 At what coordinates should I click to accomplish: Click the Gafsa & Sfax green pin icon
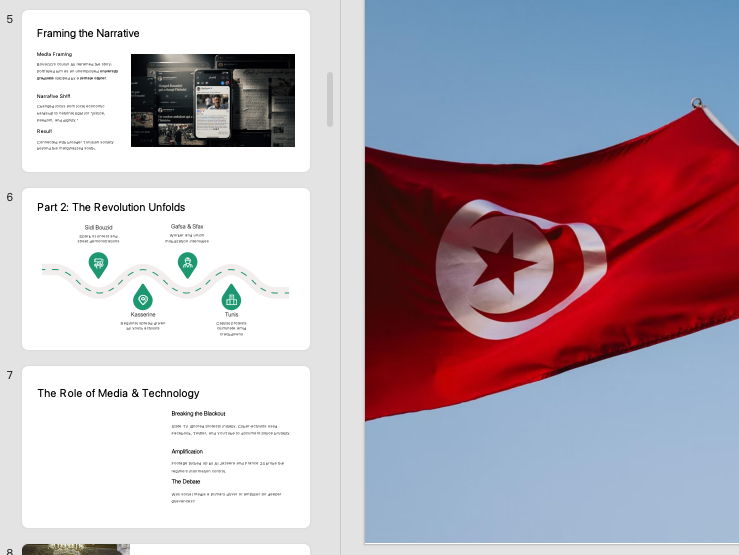click(x=188, y=265)
